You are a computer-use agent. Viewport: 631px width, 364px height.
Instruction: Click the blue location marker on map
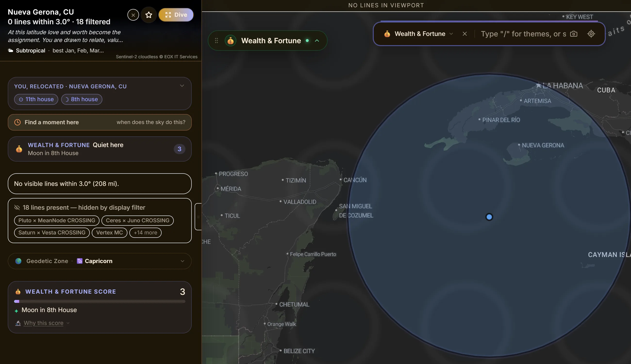(x=489, y=217)
